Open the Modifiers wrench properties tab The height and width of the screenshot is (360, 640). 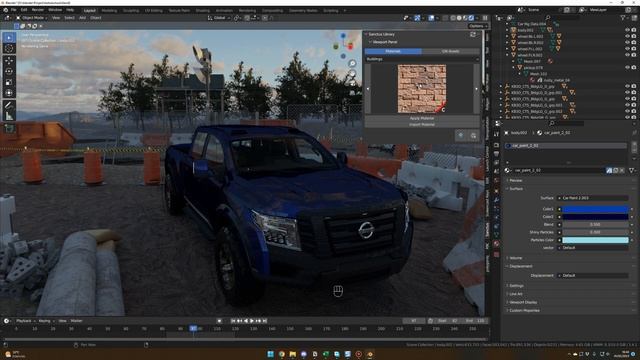pos(496,200)
